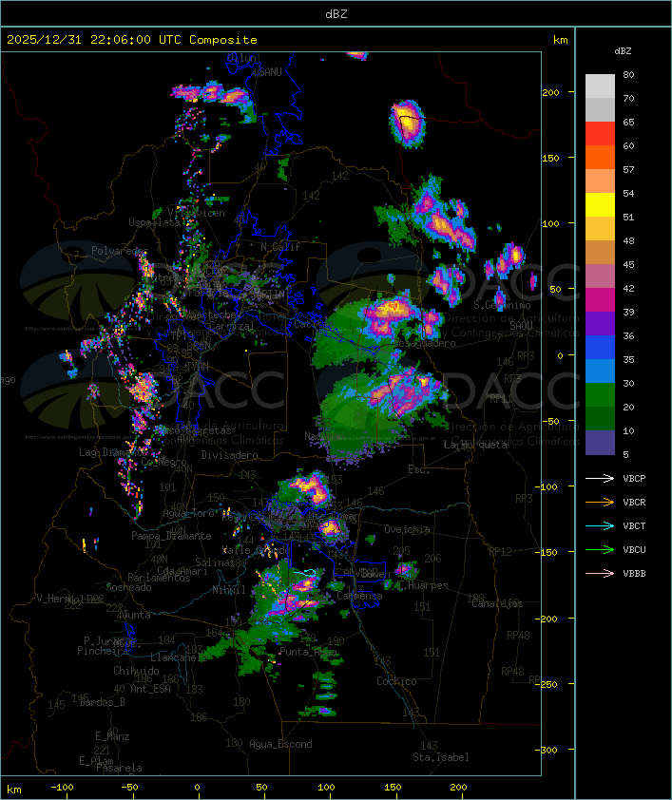Click the '200' label on the horizontal axis
This screenshot has width=672, height=800.
pos(458,788)
